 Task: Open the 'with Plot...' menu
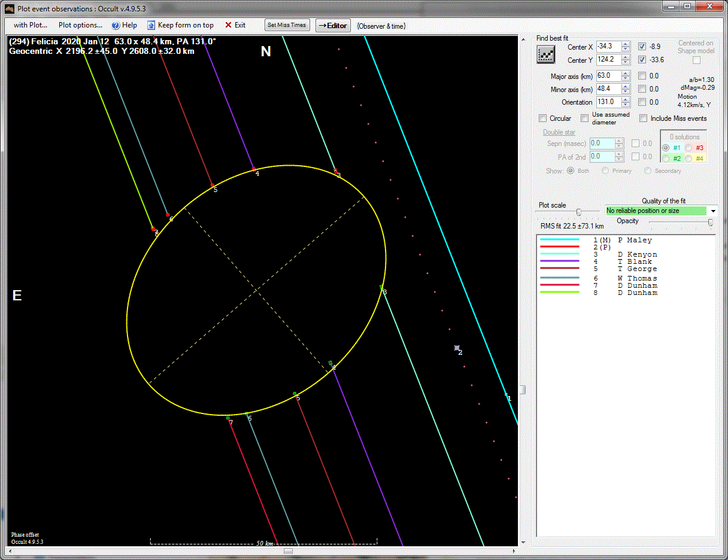(x=31, y=25)
